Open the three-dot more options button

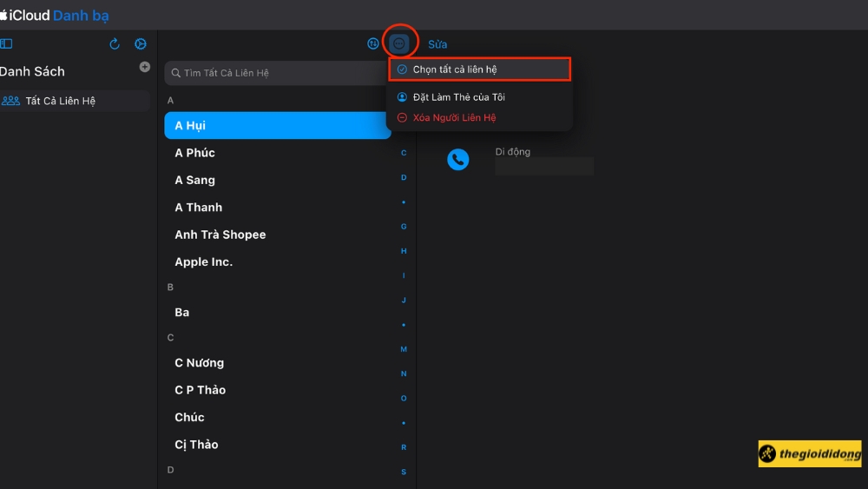click(399, 43)
